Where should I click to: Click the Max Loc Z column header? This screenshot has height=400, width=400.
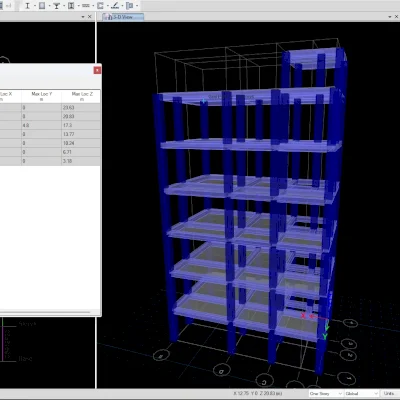[82, 96]
